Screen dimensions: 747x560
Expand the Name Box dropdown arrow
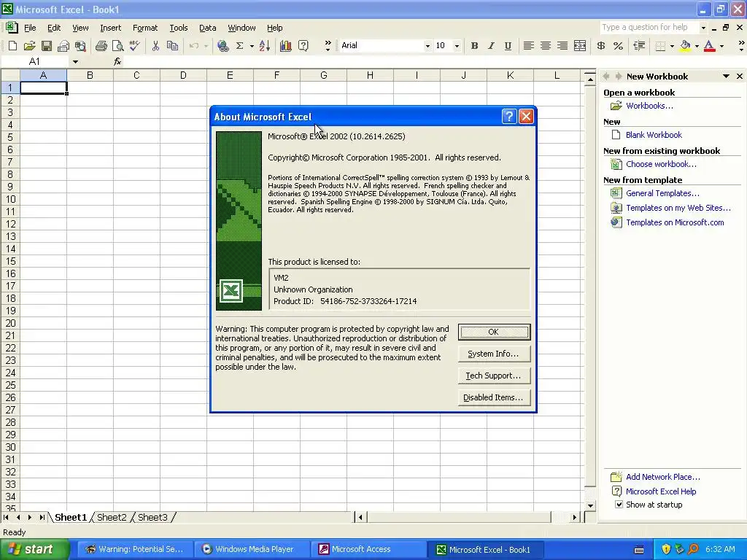75,61
